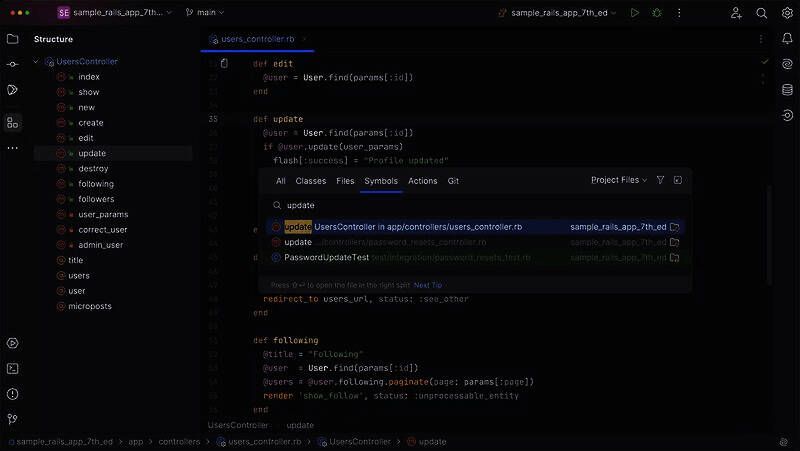
Task: Select the Symbols search tab
Action: 381,181
